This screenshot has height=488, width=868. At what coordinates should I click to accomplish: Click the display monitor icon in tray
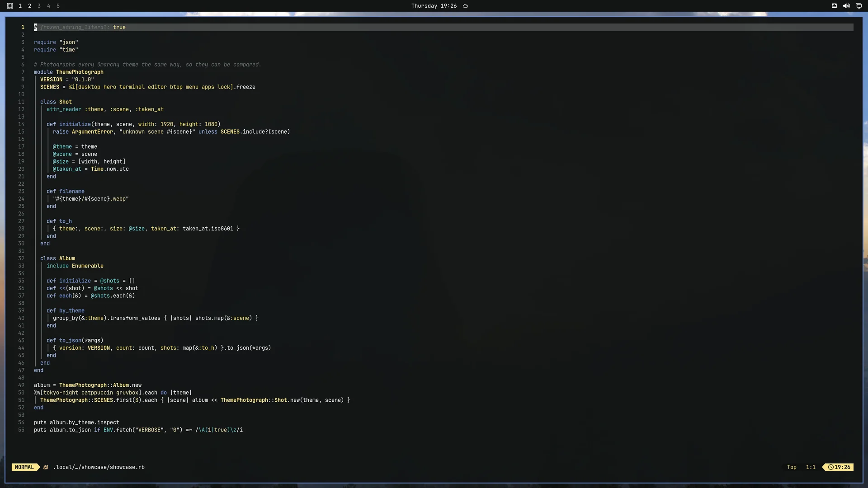[859, 6]
